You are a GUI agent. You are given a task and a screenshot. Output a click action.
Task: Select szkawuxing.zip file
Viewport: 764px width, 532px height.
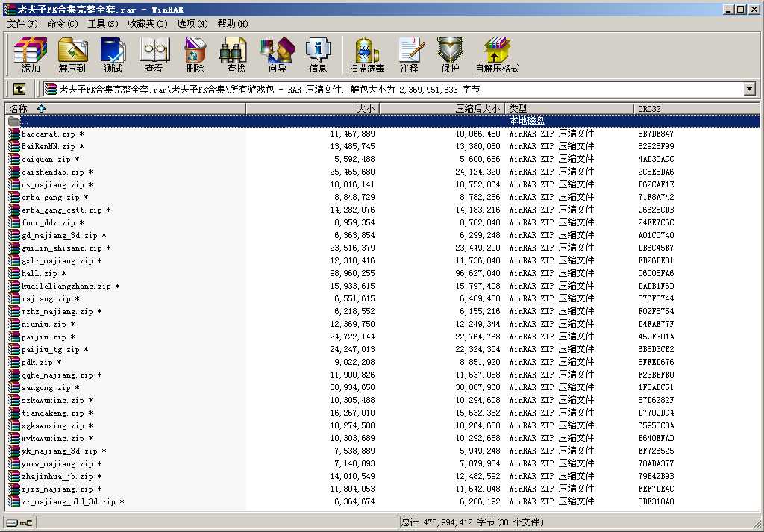coord(57,400)
